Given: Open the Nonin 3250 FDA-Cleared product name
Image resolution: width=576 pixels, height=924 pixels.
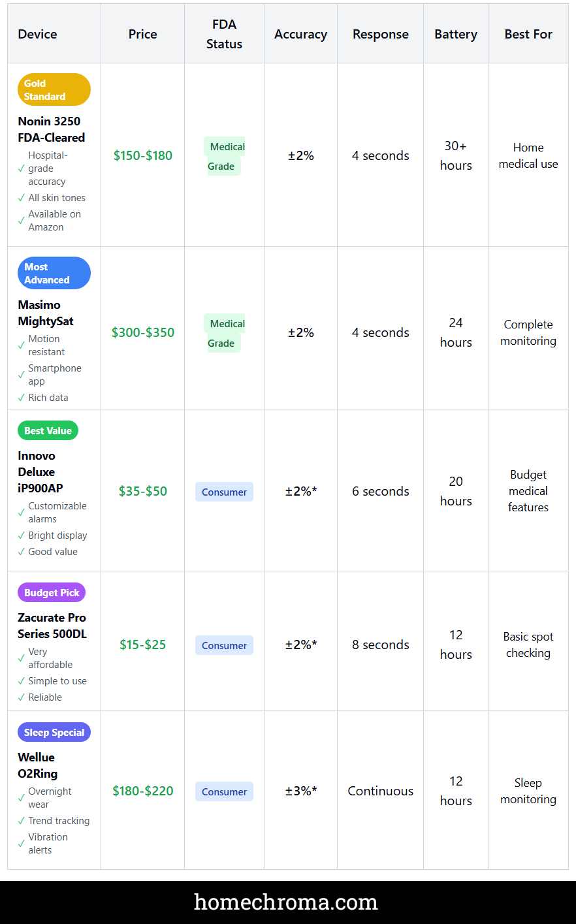Looking at the screenshot, I should coord(52,129).
